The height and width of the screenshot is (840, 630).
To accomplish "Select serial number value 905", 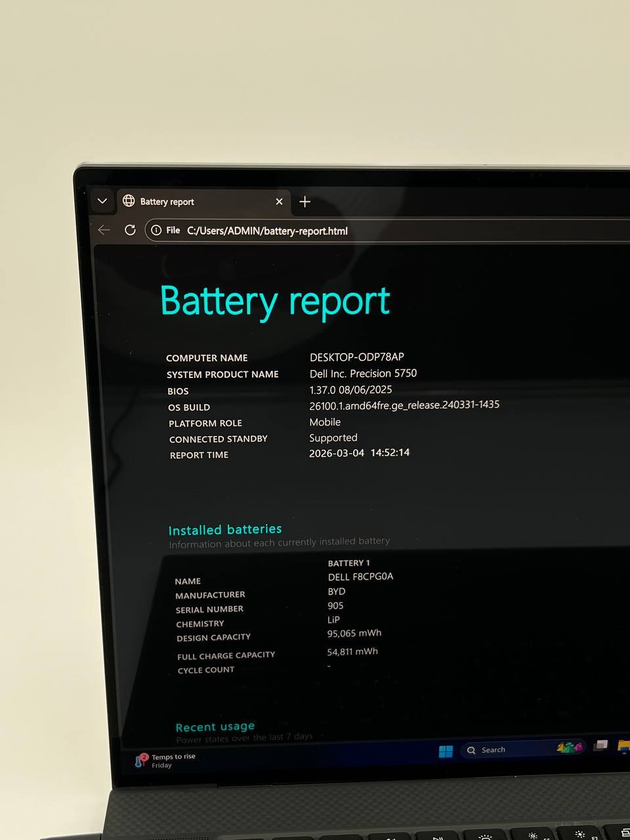I will pyautogui.click(x=335, y=606).
